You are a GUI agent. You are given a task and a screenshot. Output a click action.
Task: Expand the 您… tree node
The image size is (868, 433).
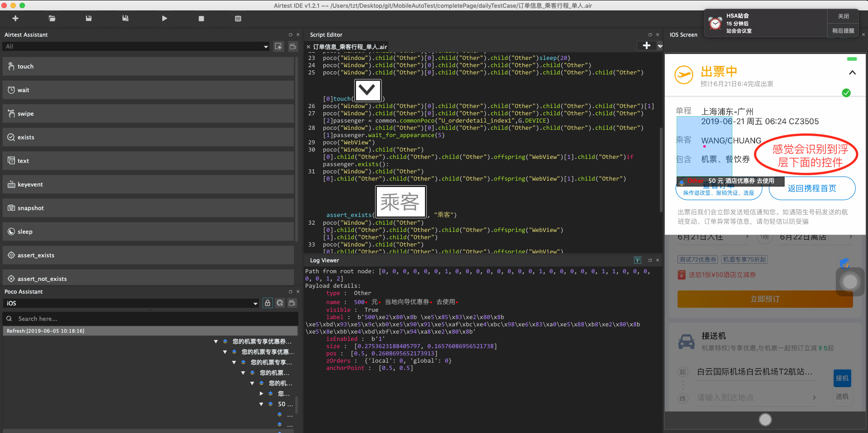point(261,394)
